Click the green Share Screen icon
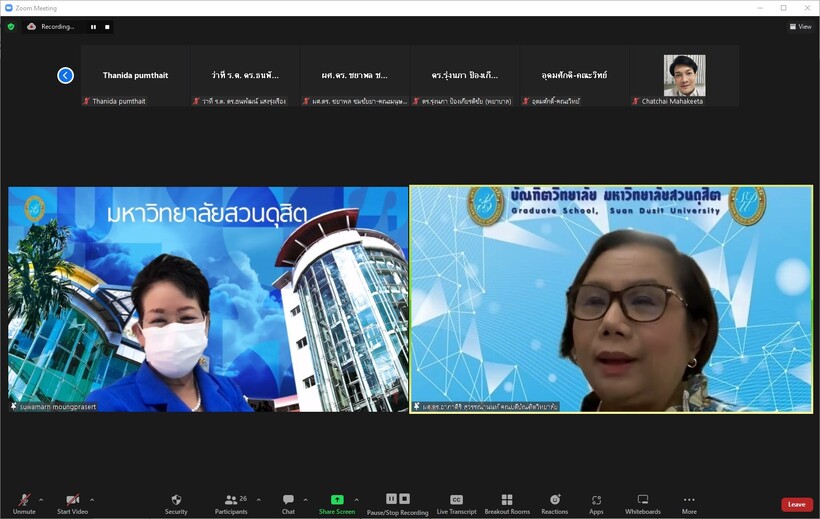The height and width of the screenshot is (519, 820). tap(337, 500)
